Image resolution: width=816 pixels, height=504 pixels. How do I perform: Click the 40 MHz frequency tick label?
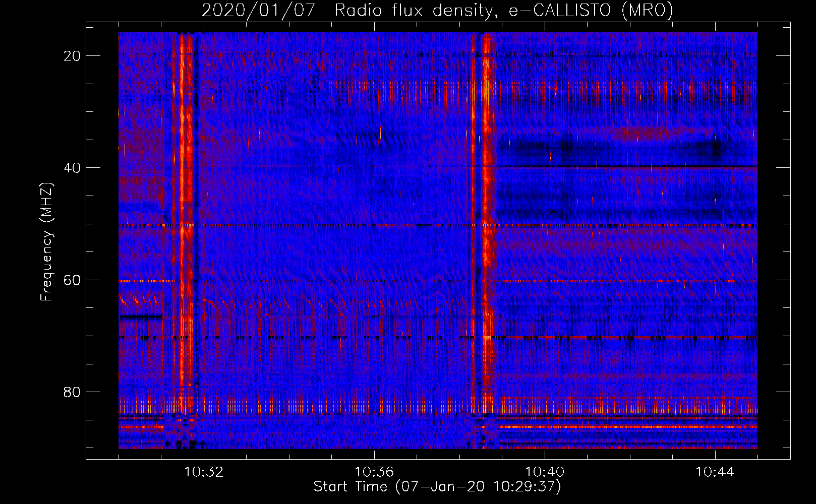pos(72,168)
